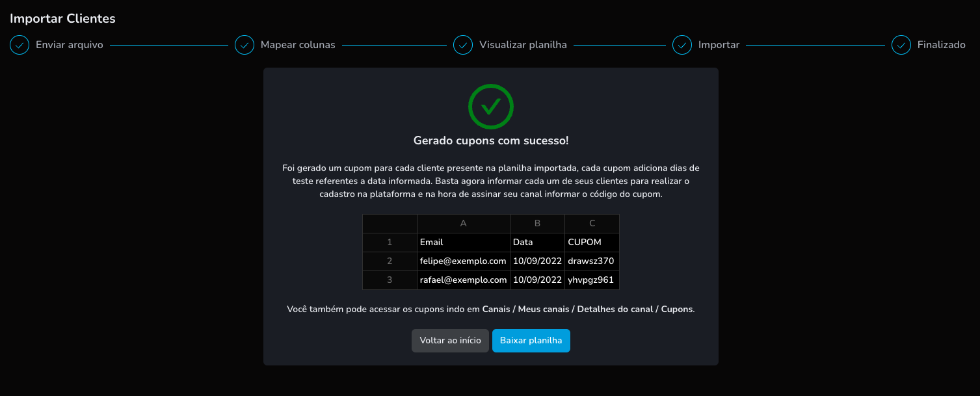Click the Enviar arquivo step checkmark icon
The height and width of the screenshot is (396, 980).
click(20, 45)
